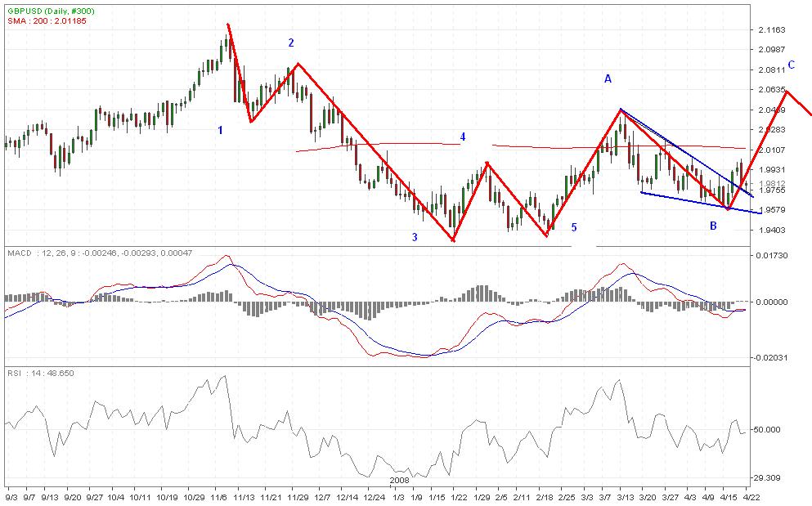Click RSI scale value 29.309
The width and height of the screenshot is (812, 506).
tap(769, 478)
